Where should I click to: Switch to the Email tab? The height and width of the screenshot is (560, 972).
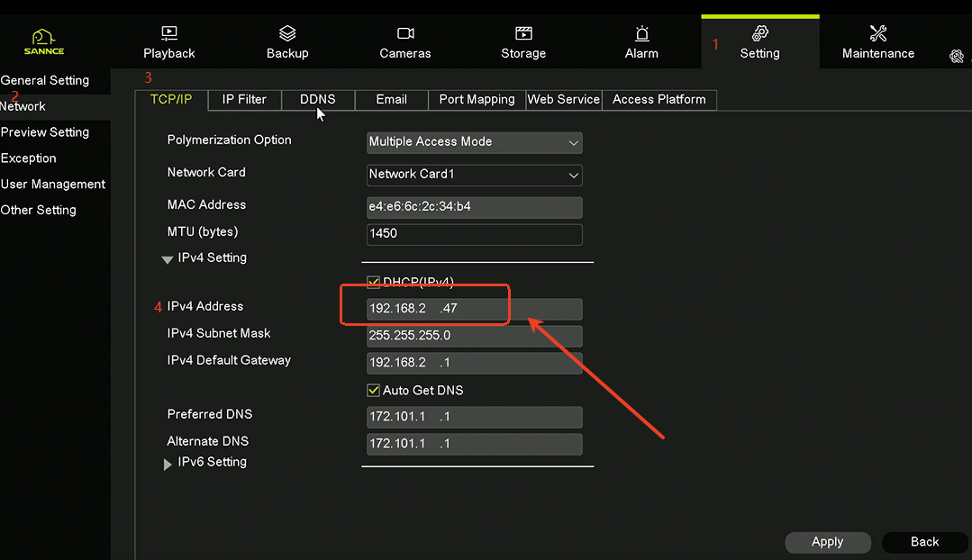(x=392, y=100)
